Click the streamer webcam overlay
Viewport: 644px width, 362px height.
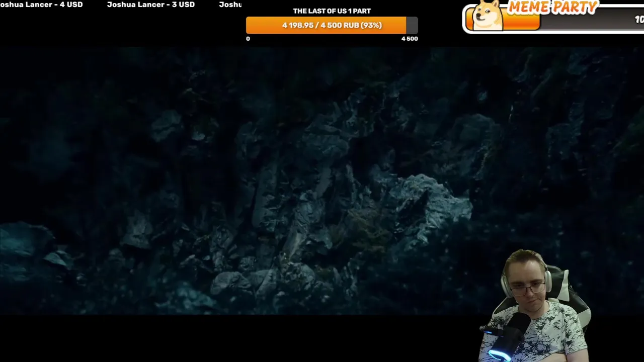(x=535, y=305)
